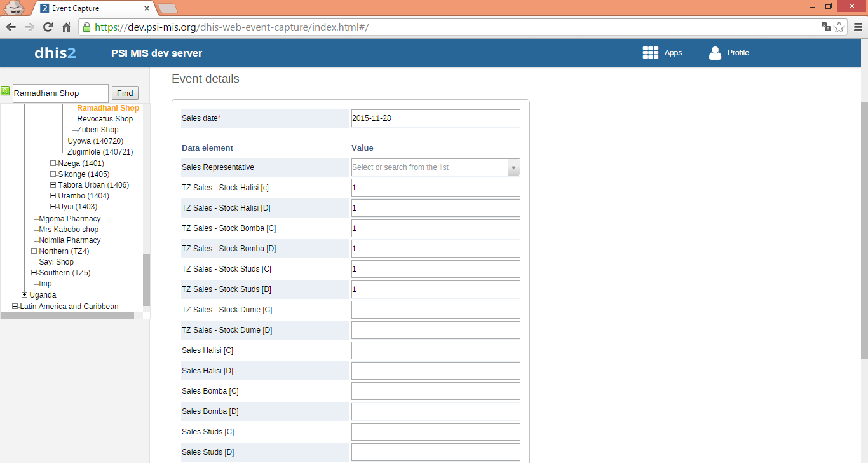Viewport: 868px width, 463px height.
Task: Click the Find button
Action: [x=125, y=93]
